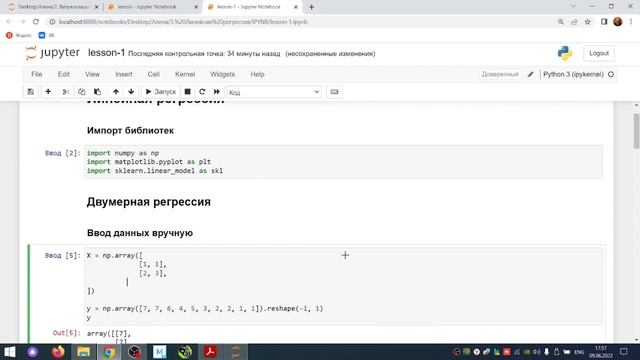Copy selected cells icon
The width and height of the screenshot is (640, 360).
[x=82, y=92]
